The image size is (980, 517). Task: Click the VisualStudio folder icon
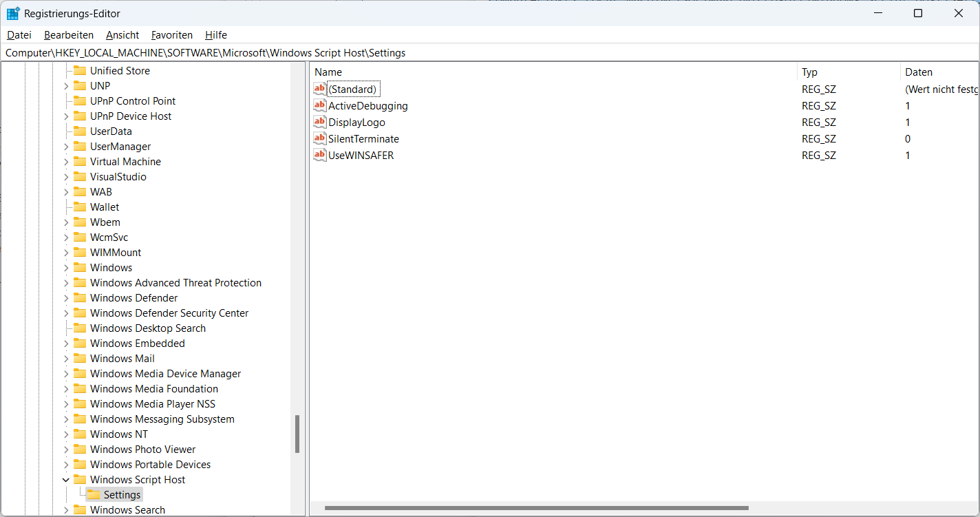coord(80,177)
